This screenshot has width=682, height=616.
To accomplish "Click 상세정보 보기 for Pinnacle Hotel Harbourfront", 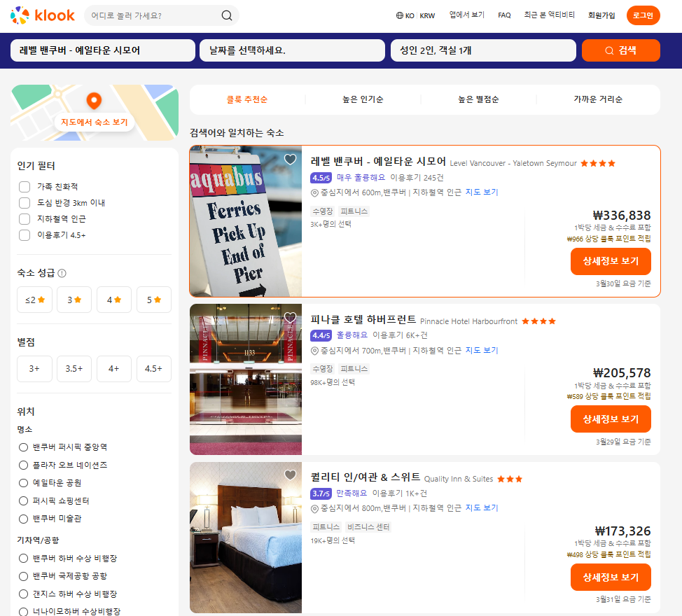I will pyautogui.click(x=611, y=419).
